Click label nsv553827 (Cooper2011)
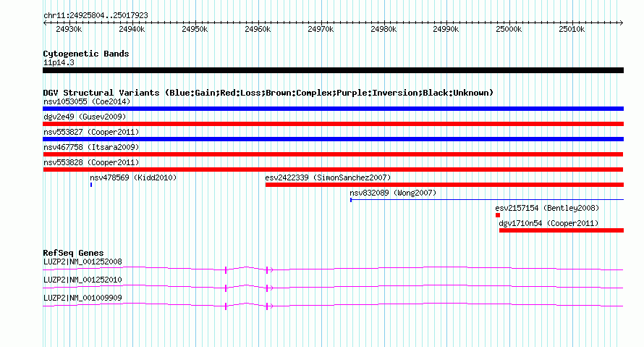Viewport: 644px width, 347px height. pos(91,132)
